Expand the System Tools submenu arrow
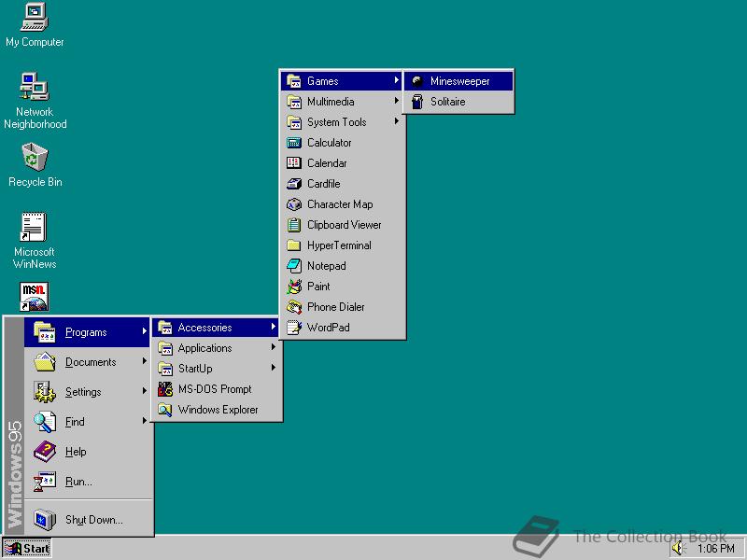747x560 pixels. (x=396, y=121)
